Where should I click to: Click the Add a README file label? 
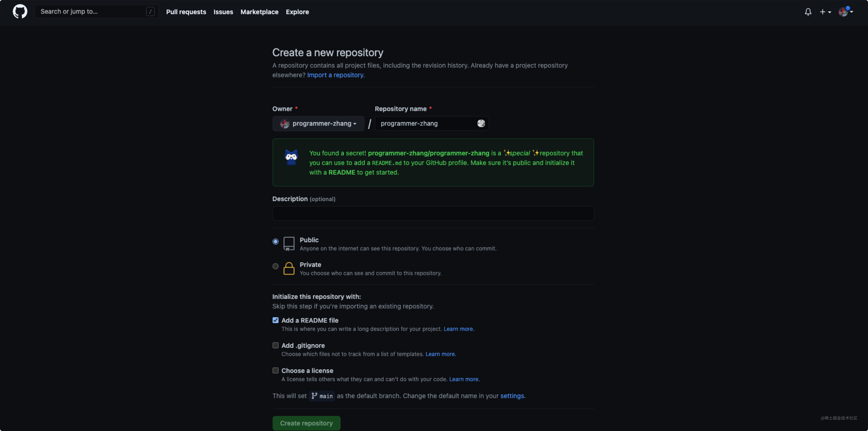tap(310, 320)
